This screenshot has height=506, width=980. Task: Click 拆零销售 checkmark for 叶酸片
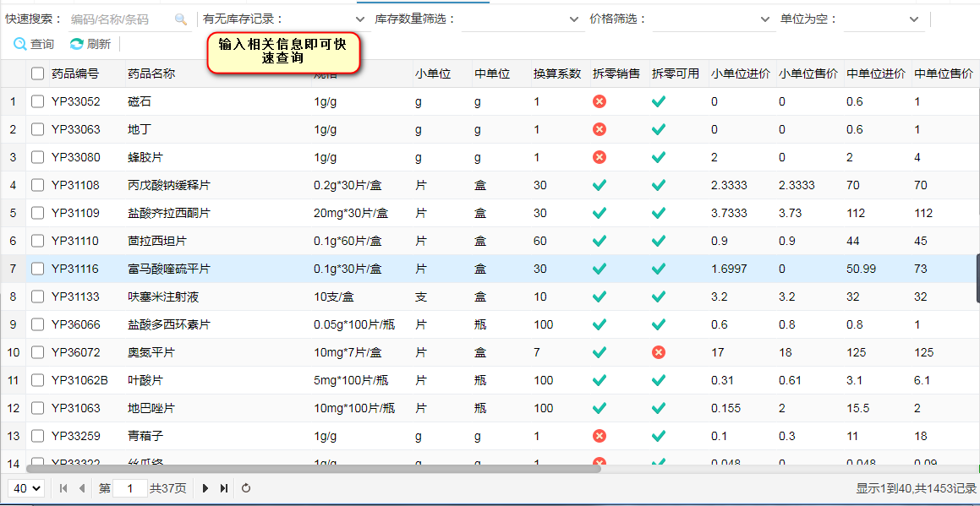(x=599, y=380)
